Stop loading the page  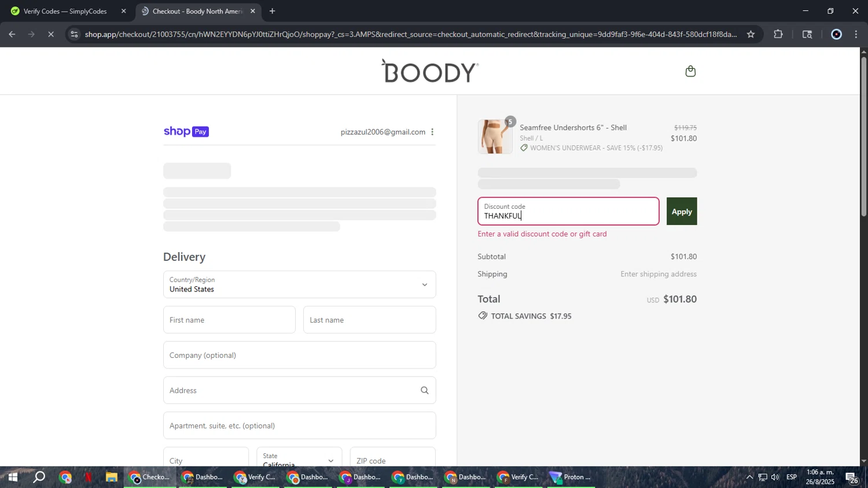[x=51, y=34]
